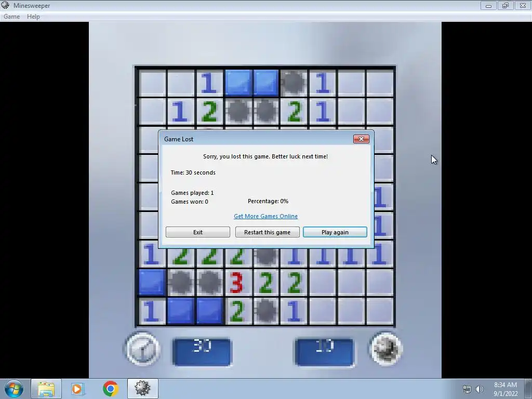Open the Game menu
Viewport: 532px width, 399px height.
pos(11,16)
